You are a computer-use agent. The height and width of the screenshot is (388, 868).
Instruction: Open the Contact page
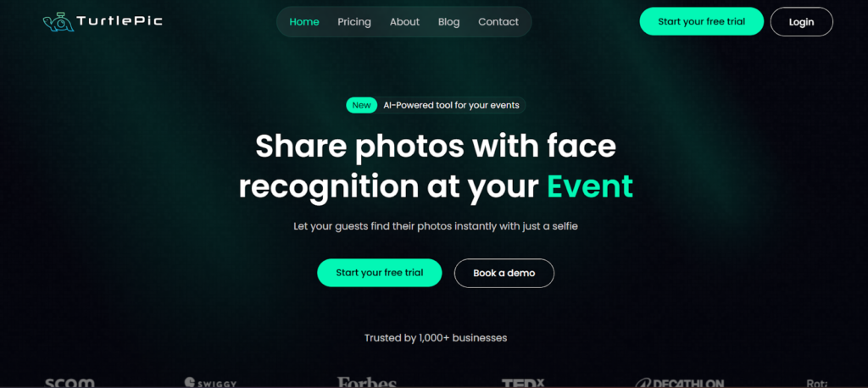(498, 22)
